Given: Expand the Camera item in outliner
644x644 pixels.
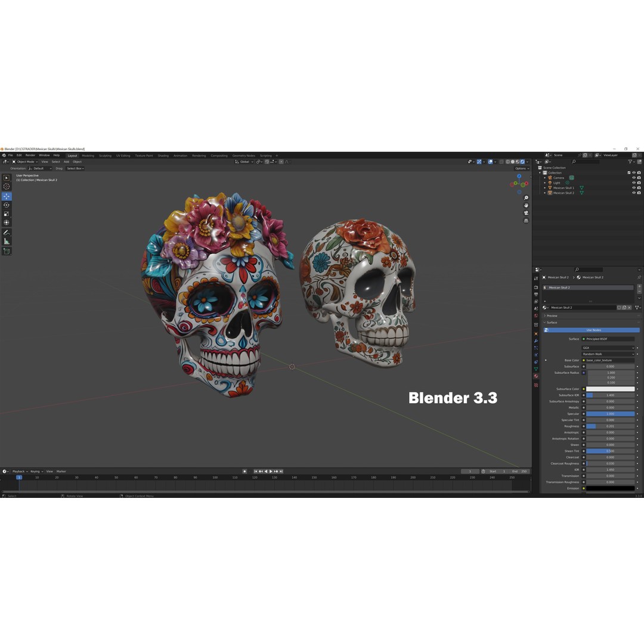Looking at the screenshot, I should click(x=545, y=178).
